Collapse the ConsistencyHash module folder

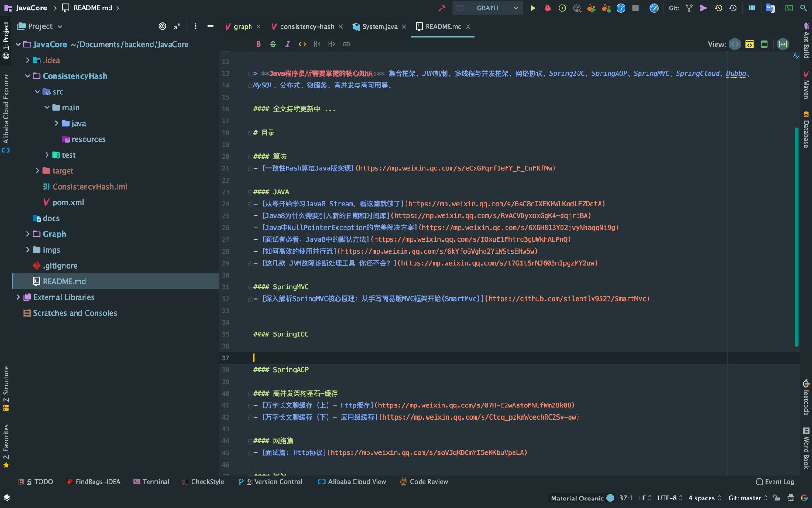[28, 76]
